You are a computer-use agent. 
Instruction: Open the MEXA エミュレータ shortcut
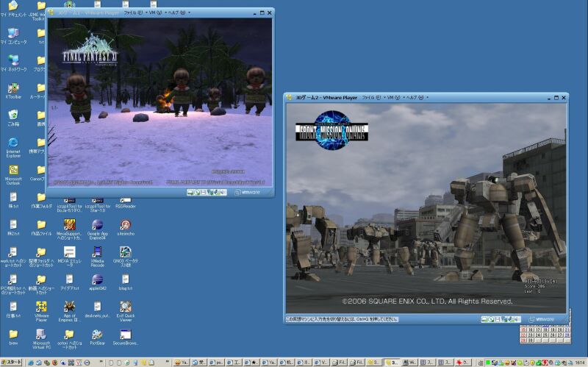click(x=69, y=257)
